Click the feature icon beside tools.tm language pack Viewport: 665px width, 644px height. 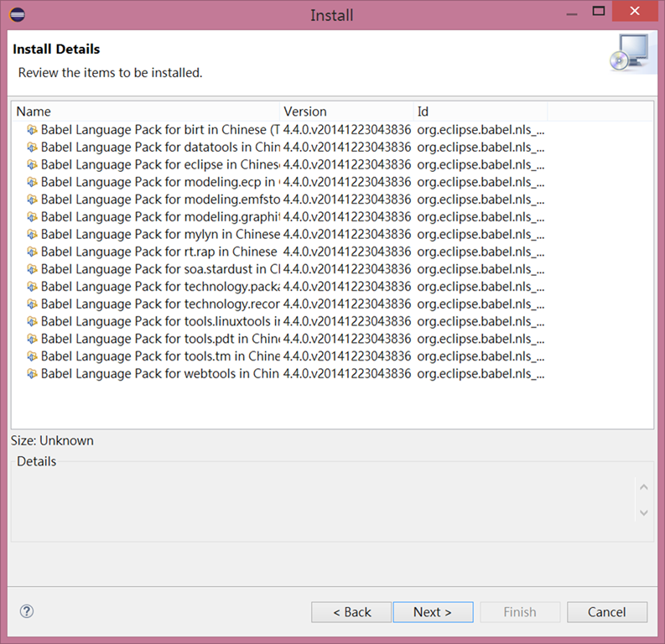click(32, 356)
